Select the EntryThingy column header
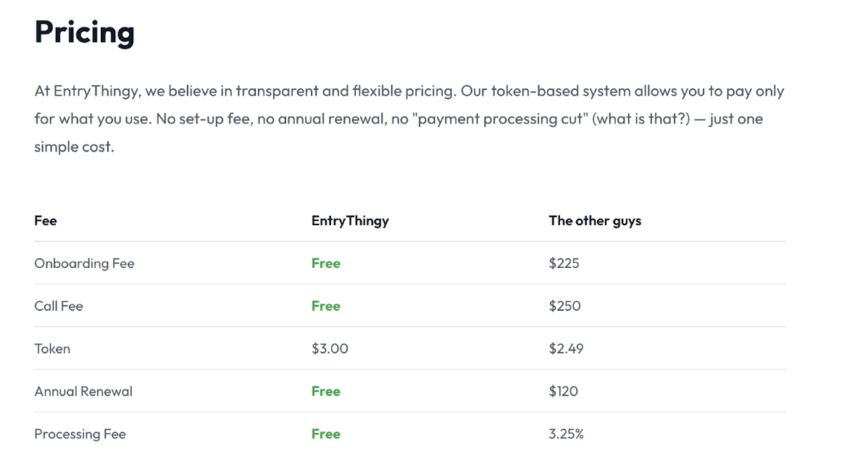The width and height of the screenshot is (868, 462). pos(350,221)
